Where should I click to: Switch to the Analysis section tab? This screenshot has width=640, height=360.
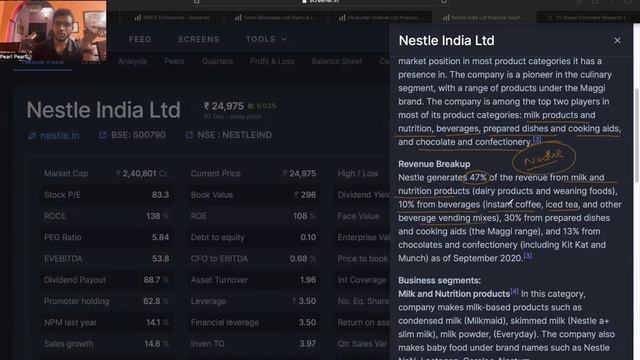pyautogui.click(x=133, y=61)
